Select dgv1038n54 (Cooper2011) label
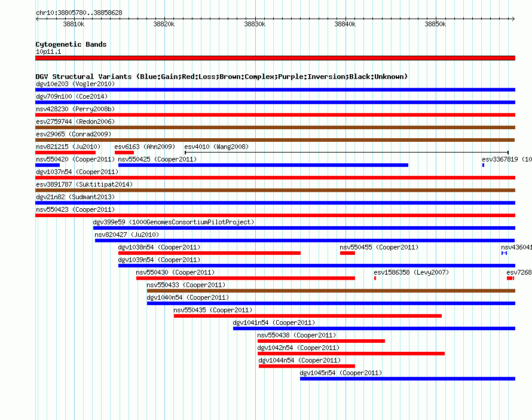Viewport: 532px width, 420px height. click(x=159, y=247)
